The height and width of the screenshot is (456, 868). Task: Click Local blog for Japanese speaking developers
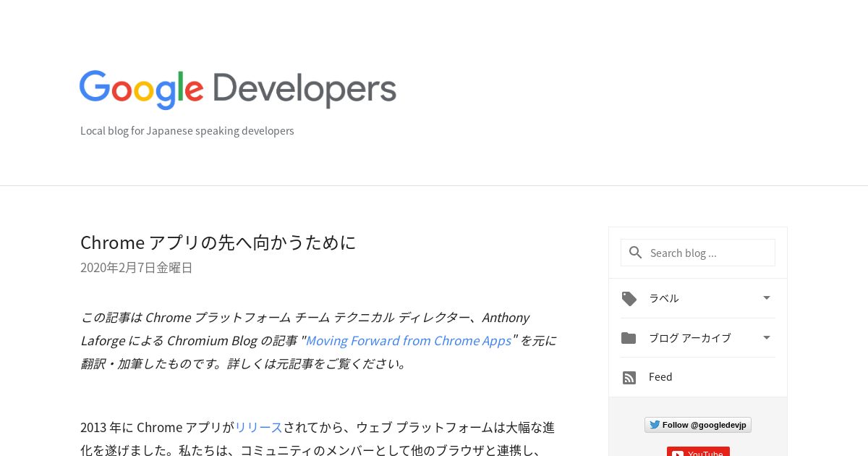(x=187, y=131)
